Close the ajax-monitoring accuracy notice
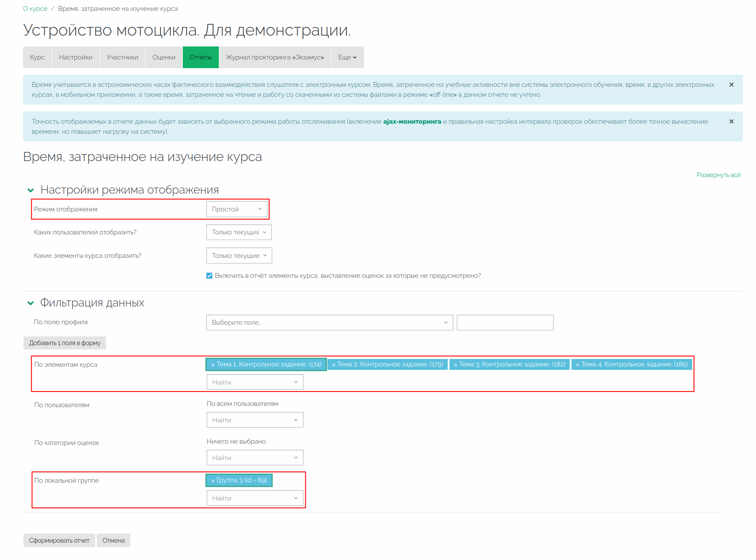 731,122
